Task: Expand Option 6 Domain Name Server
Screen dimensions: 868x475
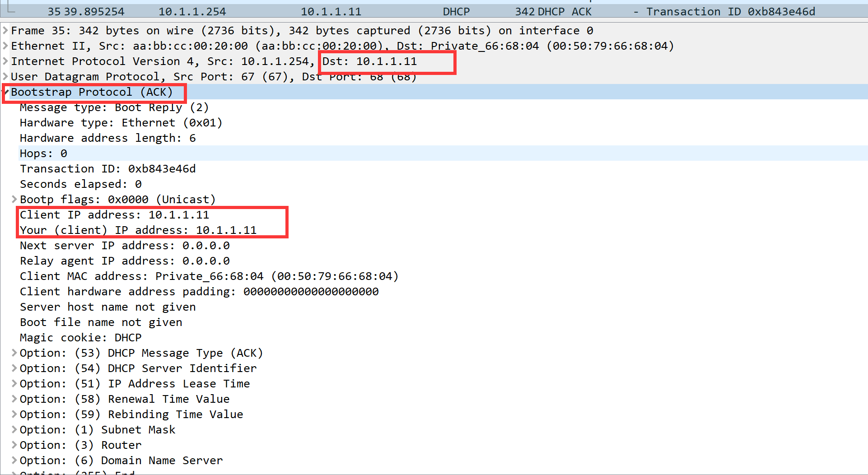Action: (14, 461)
